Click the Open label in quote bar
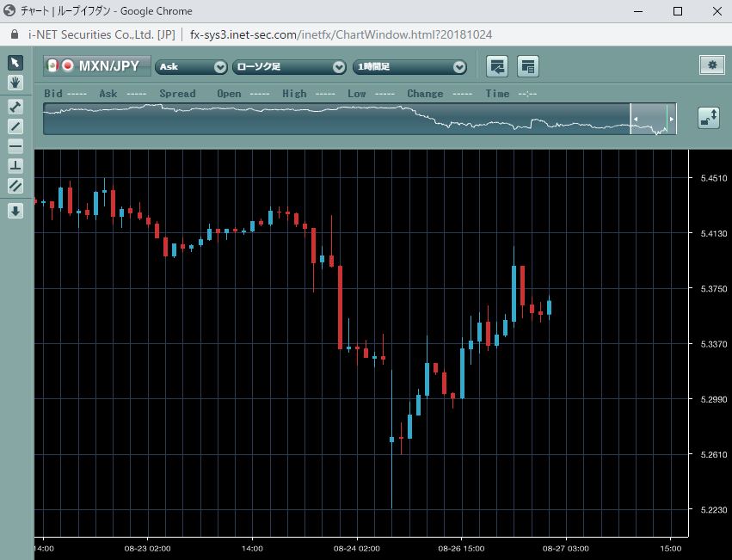The image size is (732, 560). (229, 94)
